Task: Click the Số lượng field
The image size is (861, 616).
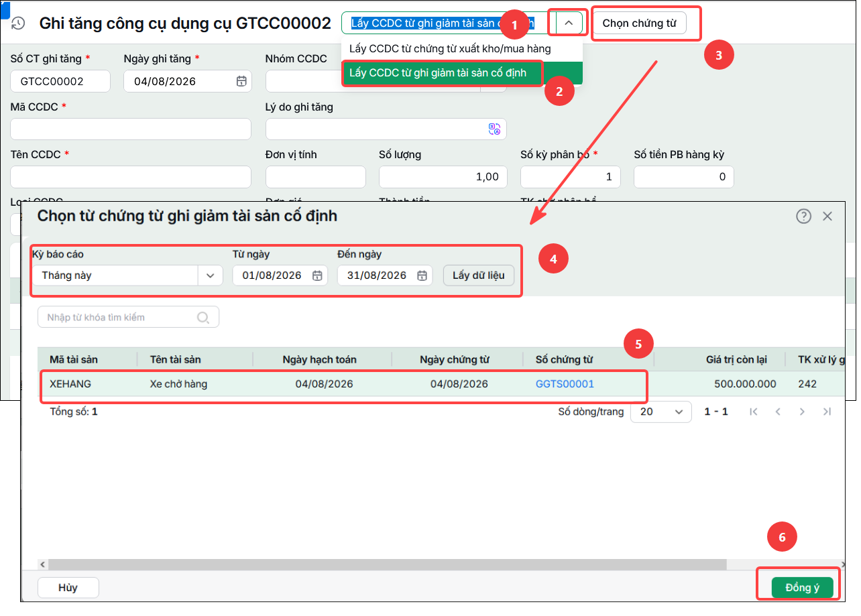Action: [443, 177]
